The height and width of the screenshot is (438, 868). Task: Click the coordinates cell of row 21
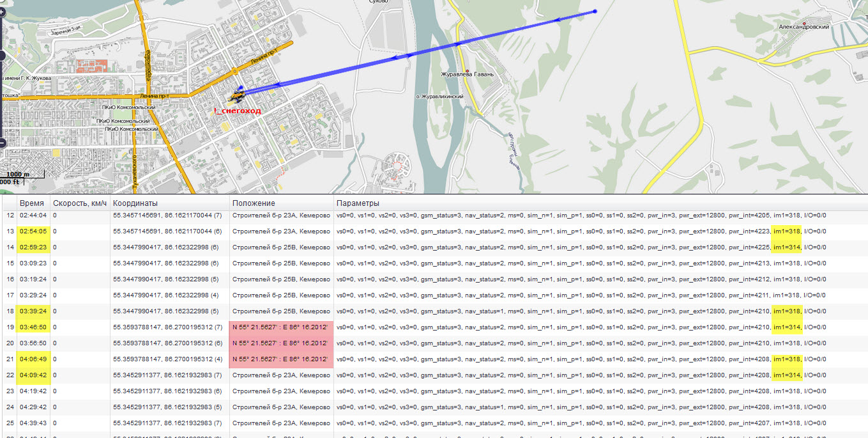click(167, 359)
